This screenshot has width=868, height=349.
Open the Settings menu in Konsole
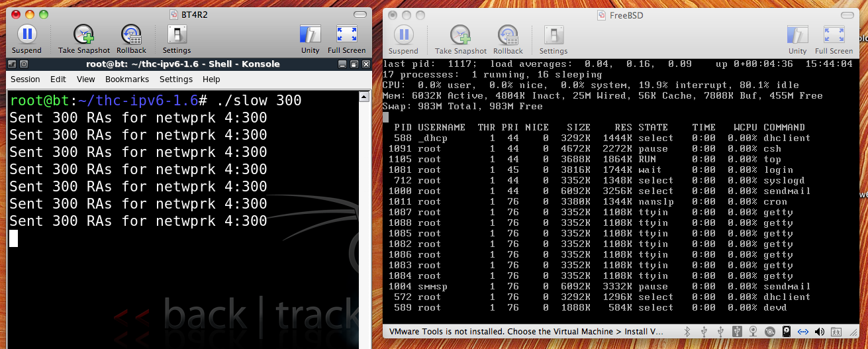pyautogui.click(x=176, y=79)
